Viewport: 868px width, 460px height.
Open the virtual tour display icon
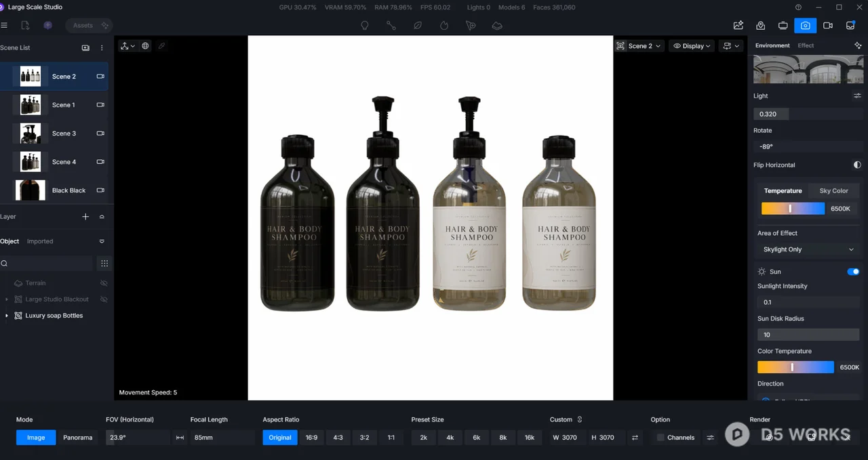pyautogui.click(x=783, y=25)
